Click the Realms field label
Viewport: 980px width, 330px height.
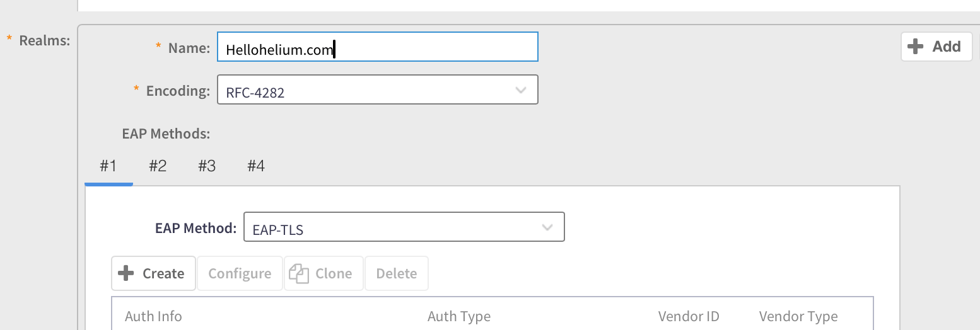(x=44, y=40)
